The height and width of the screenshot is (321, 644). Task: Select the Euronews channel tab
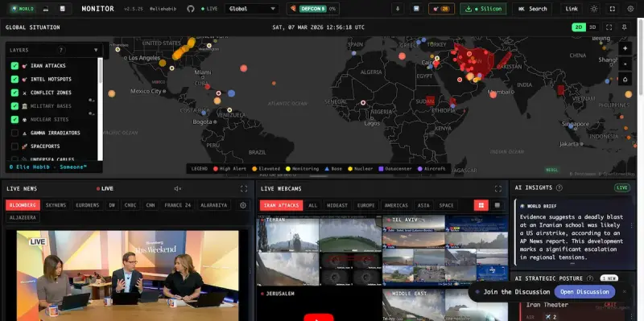click(x=88, y=205)
